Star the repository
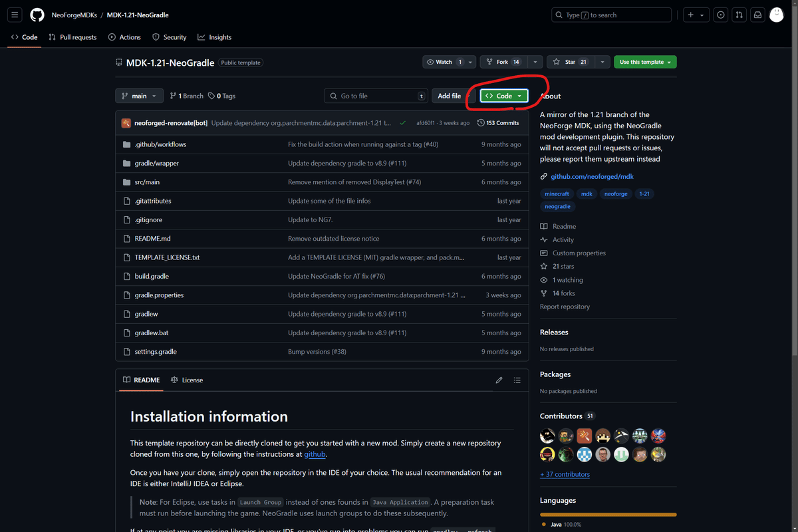This screenshot has width=798, height=532. point(571,62)
